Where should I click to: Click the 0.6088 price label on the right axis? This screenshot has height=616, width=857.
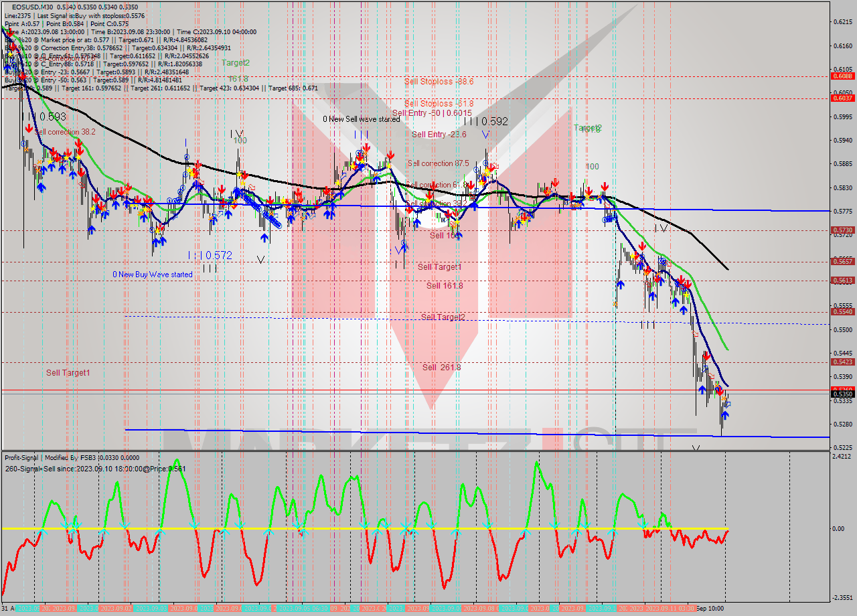click(842, 77)
